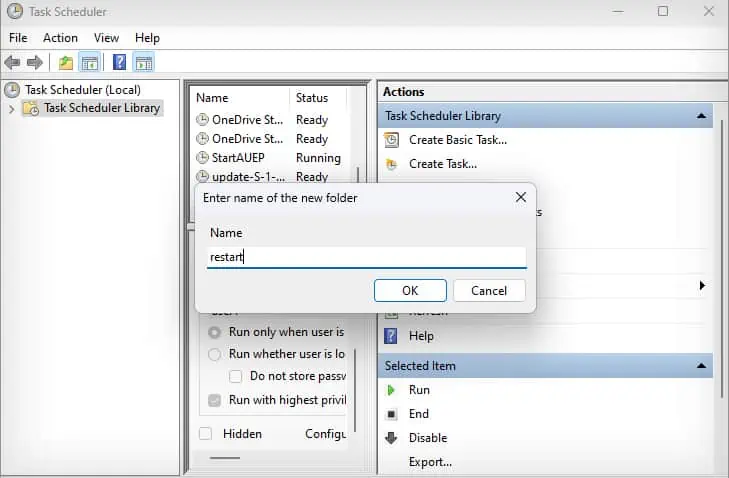Collapse the Task Scheduler Library actions section
The image size is (729, 478).
pos(702,116)
